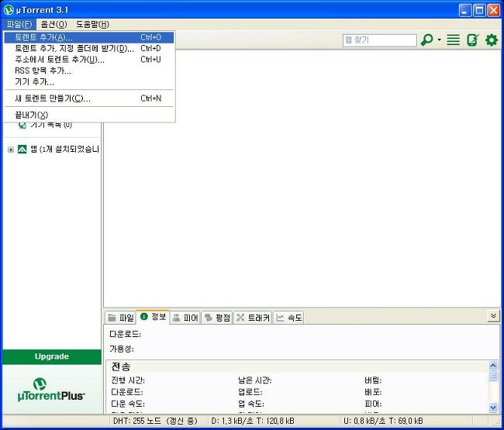Image resolution: width=504 pixels, height=430 pixels.
Task: Select 주소에서 토렌트 추가(U)...
Action: tap(89, 60)
